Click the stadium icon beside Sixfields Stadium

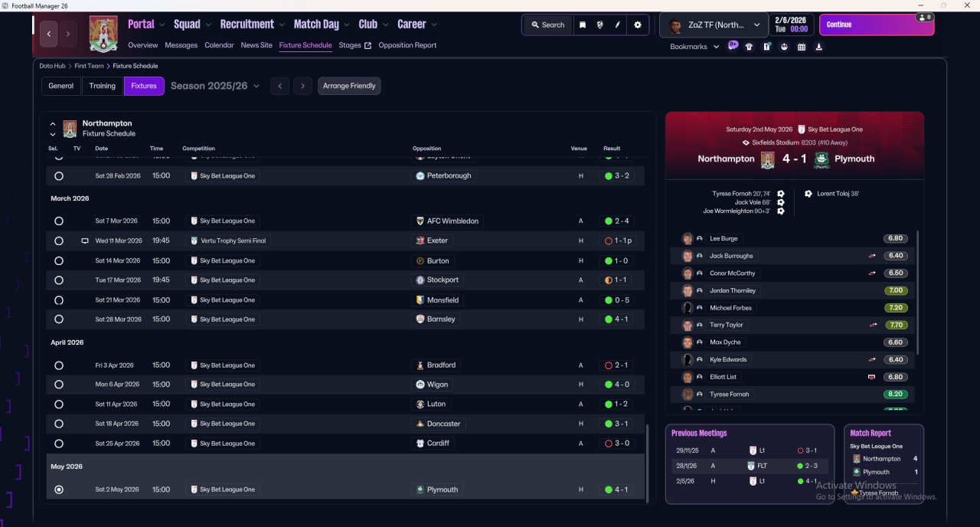click(x=746, y=142)
